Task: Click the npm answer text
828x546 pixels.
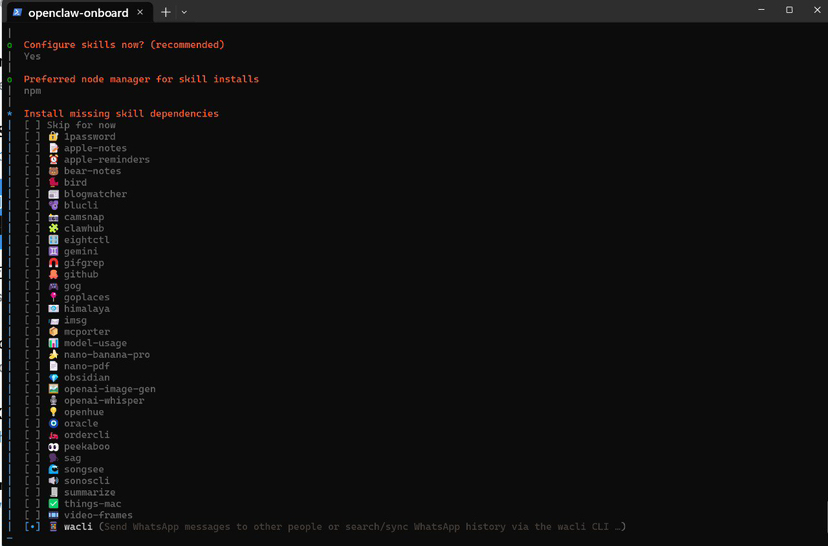Action: click(32, 91)
